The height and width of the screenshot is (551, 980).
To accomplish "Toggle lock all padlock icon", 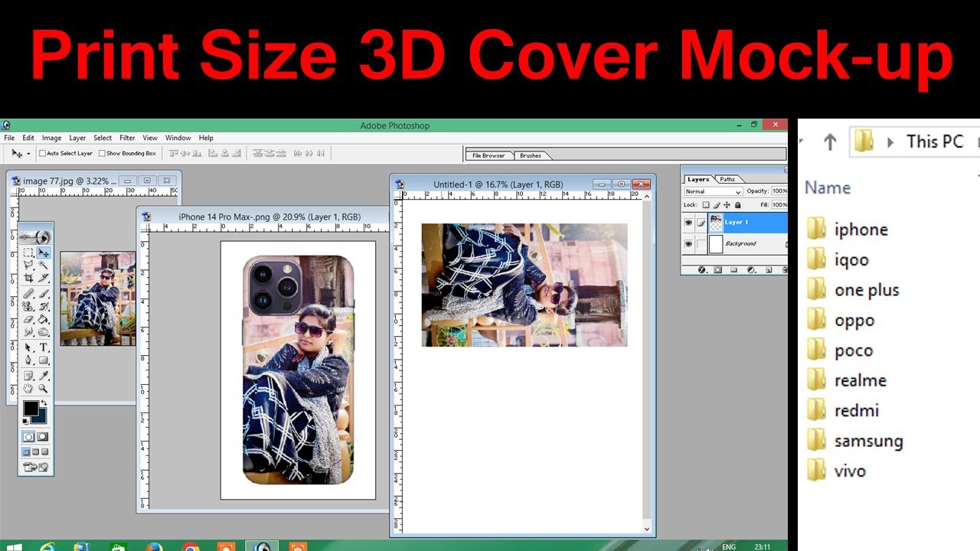I will (x=737, y=205).
